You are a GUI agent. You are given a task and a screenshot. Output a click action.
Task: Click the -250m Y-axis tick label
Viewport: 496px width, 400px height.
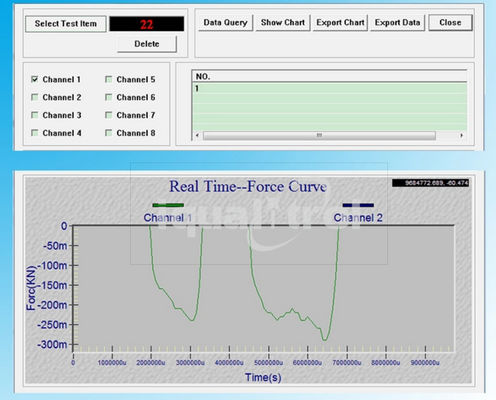52,325
